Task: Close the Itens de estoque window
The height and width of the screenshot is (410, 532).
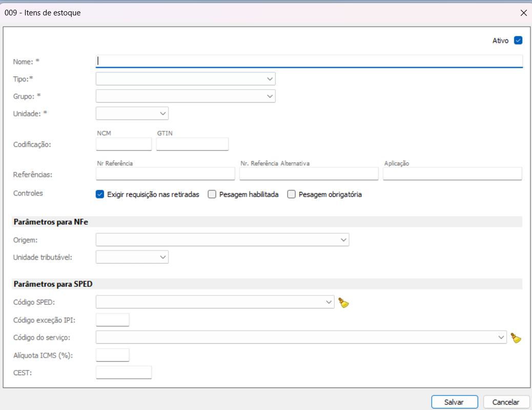Action: [523, 13]
